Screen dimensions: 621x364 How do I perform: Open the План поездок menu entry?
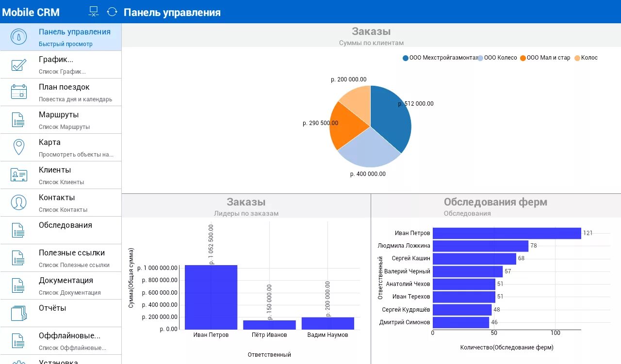tap(61, 92)
